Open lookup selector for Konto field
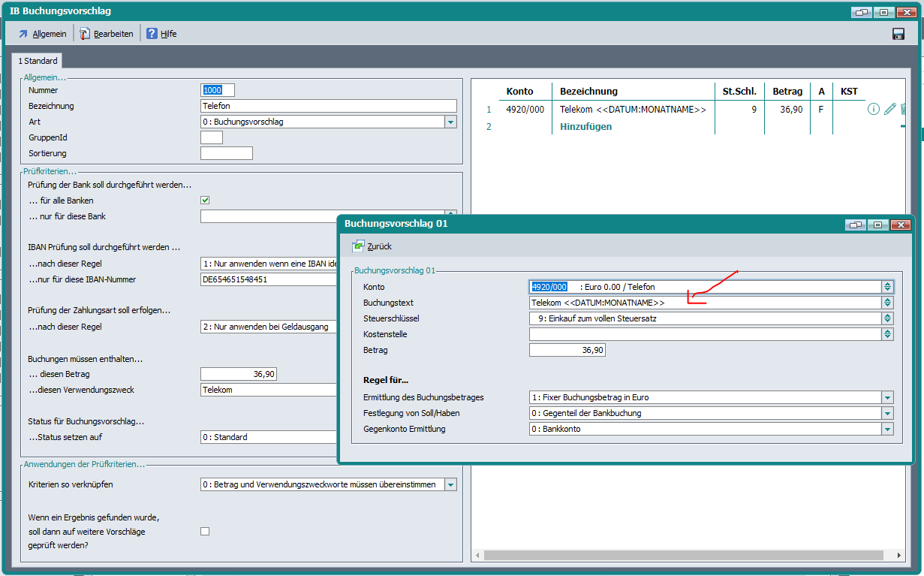Image resolution: width=924 pixels, height=576 pixels. click(x=887, y=287)
